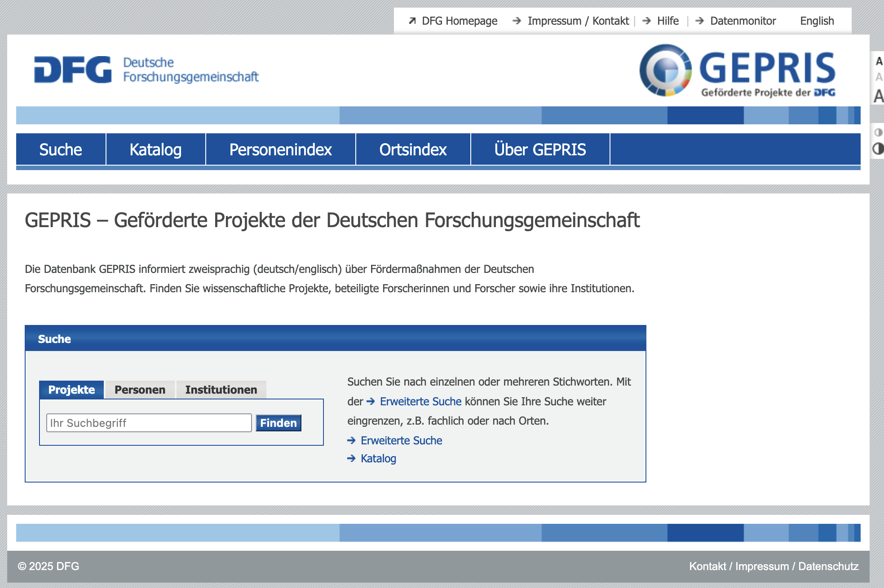This screenshot has height=588, width=884.
Task: Focus the Ihr Suchbegriff search field
Action: pyautogui.click(x=149, y=423)
